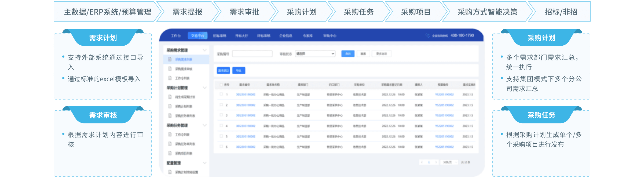
Task: Click document icon beside 采购需求列表
Action: [x=170, y=59]
